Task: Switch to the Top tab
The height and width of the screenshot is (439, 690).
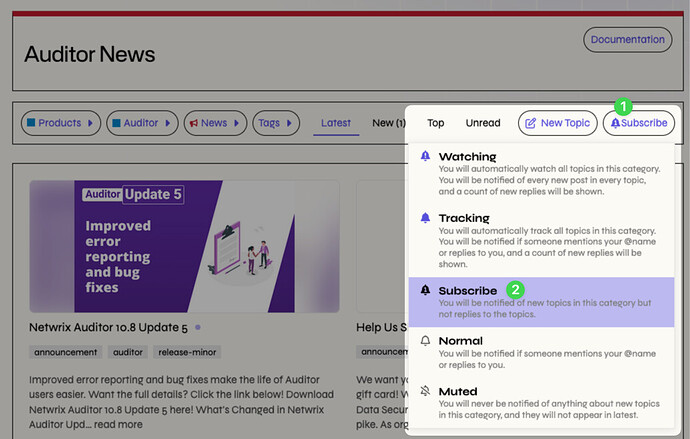Action: 436,123
